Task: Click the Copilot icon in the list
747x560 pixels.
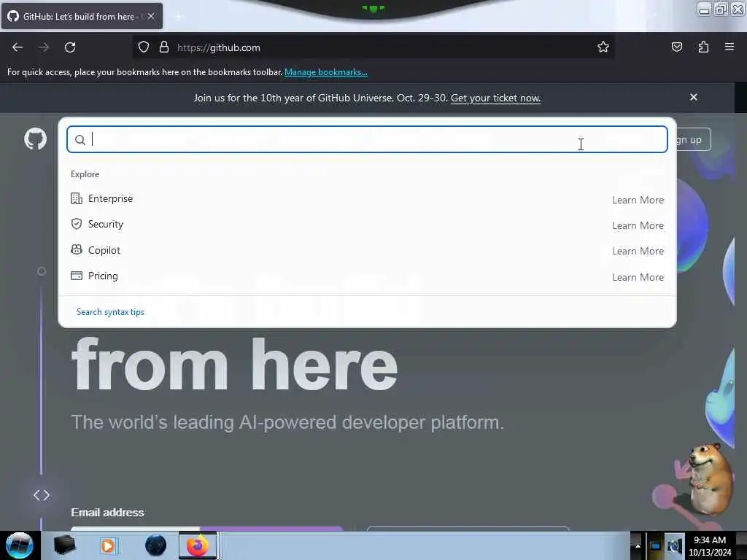Action: pyautogui.click(x=76, y=249)
